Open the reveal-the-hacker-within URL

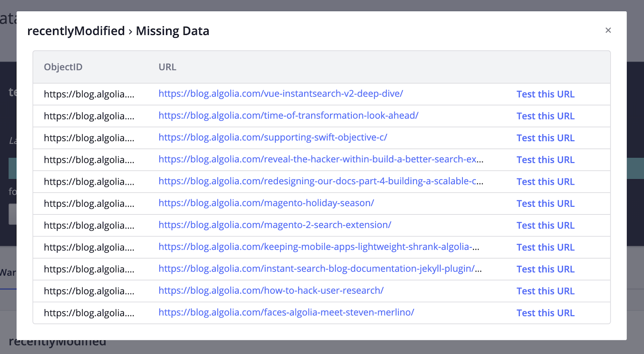point(320,159)
